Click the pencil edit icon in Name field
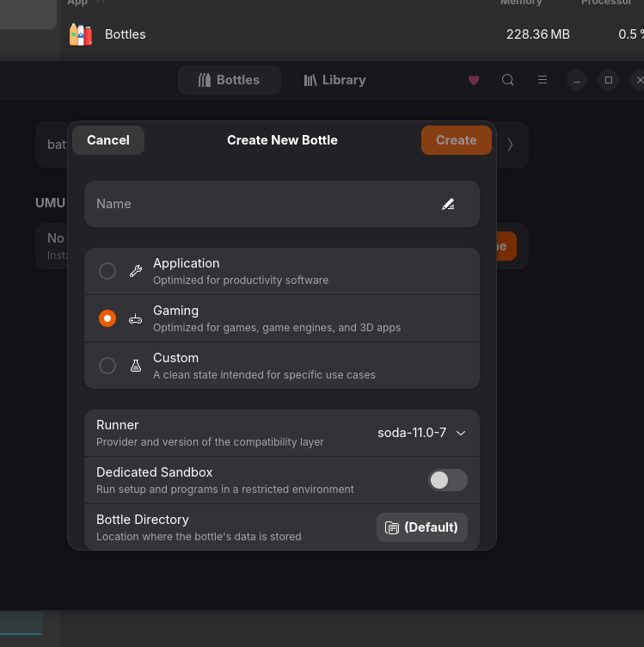Screen dimensions: 644x647 coord(448,204)
